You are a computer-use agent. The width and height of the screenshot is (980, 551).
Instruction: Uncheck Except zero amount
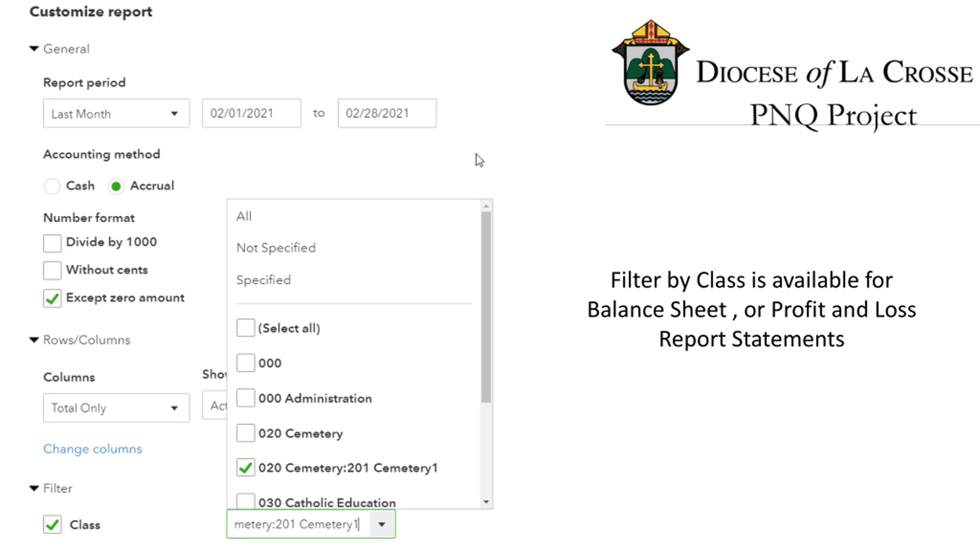52,298
